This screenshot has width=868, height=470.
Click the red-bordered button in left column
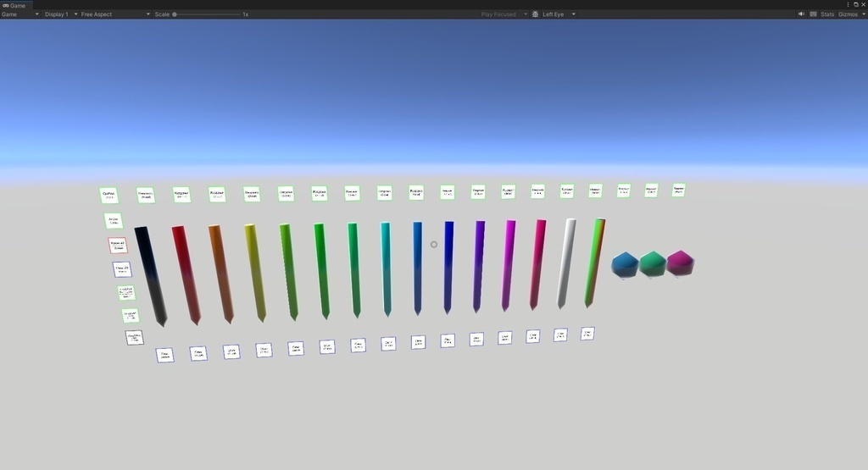pyautogui.click(x=117, y=245)
